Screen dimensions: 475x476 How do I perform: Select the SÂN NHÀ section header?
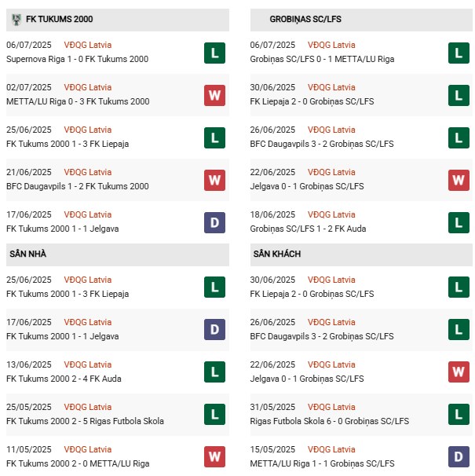coord(28,254)
